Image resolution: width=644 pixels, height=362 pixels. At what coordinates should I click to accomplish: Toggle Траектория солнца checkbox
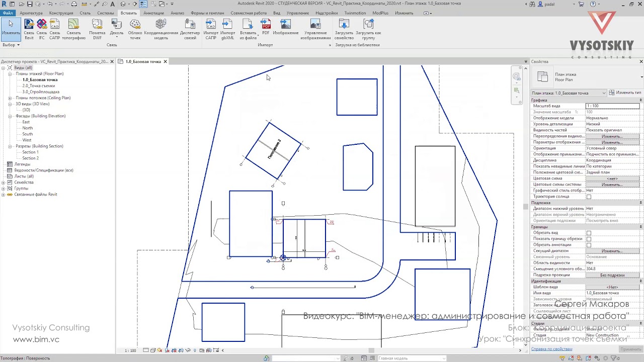pos(589,197)
